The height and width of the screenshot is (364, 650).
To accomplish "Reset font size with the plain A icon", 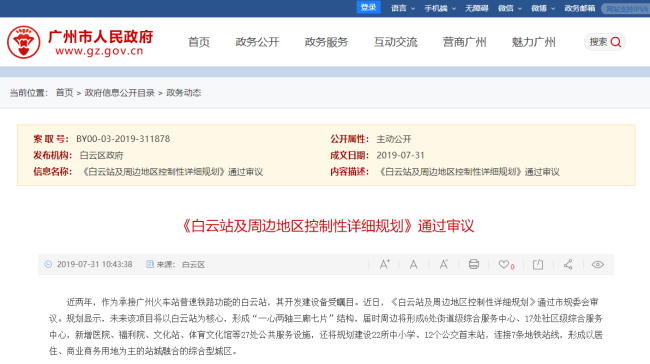I will [x=413, y=265].
